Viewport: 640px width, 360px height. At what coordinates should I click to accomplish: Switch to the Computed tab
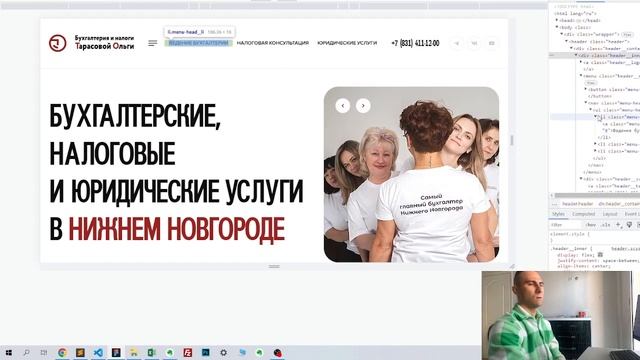coord(584,214)
